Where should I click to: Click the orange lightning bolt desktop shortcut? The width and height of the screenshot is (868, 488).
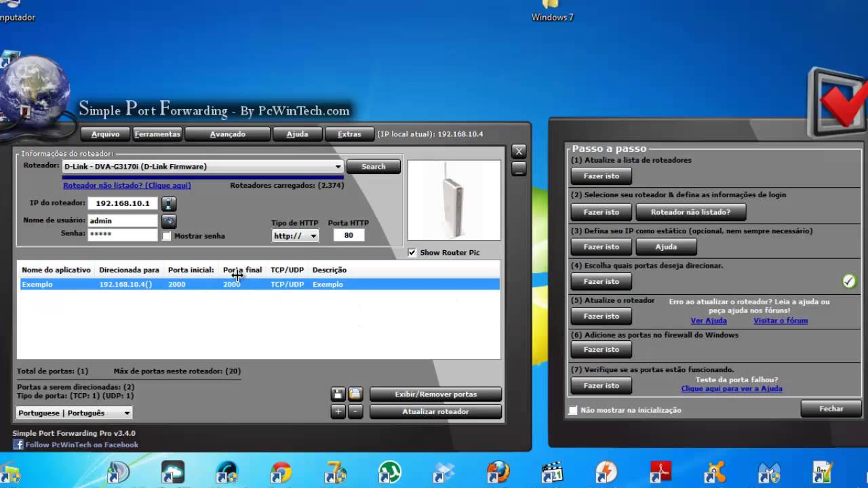(606, 473)
